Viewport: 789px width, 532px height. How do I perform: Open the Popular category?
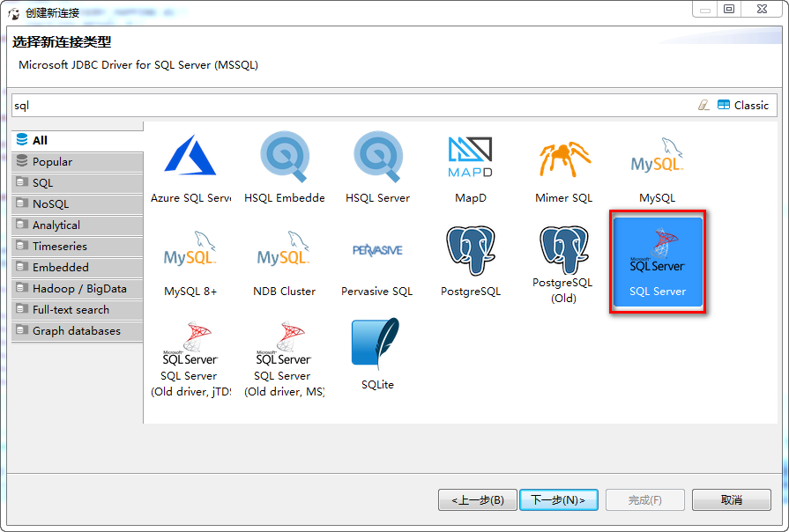point(77,162)
